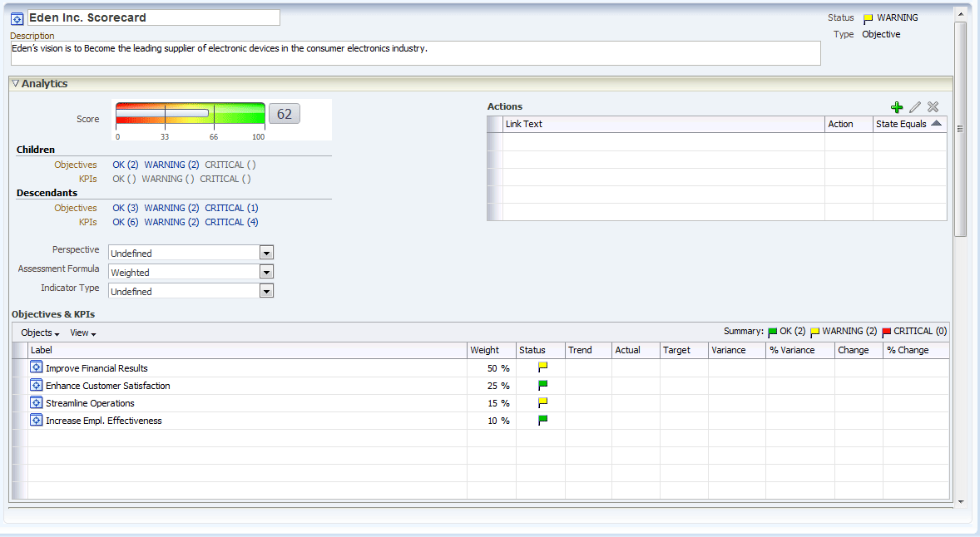Open the Objects menu
The height and width of the screenshot is (537, 980).
pyautogui.click(x=40, y=333)
